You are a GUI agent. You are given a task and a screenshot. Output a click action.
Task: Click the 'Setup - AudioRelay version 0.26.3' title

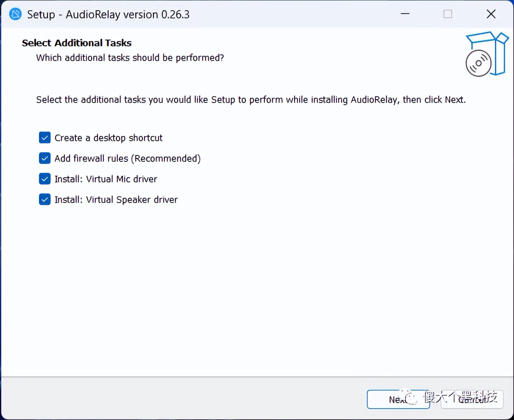pos(108,14)
